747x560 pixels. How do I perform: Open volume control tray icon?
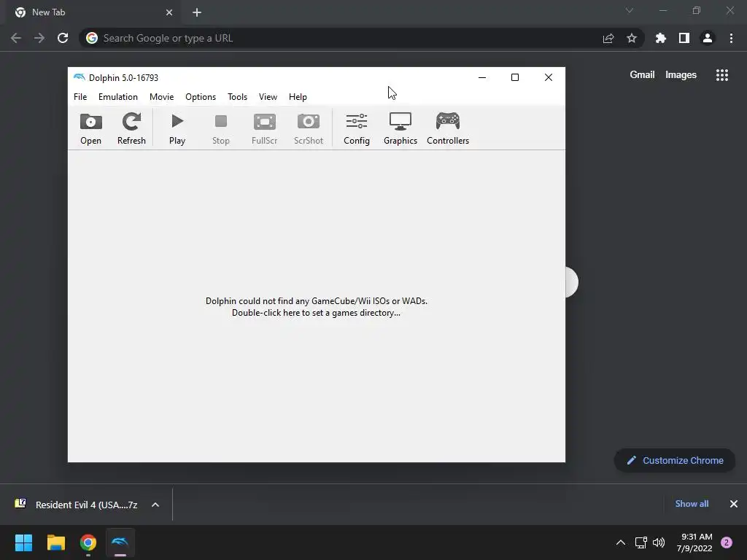tap(659, 542)
